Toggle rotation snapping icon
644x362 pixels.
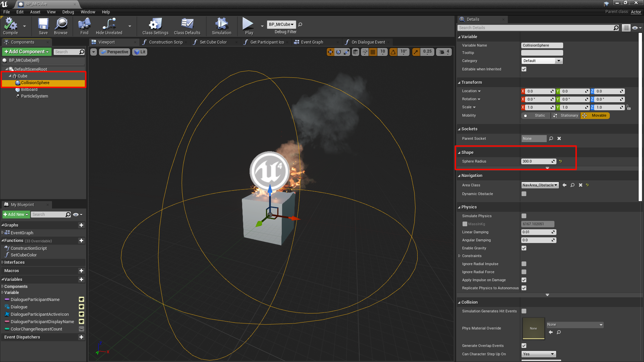point(393,52)
